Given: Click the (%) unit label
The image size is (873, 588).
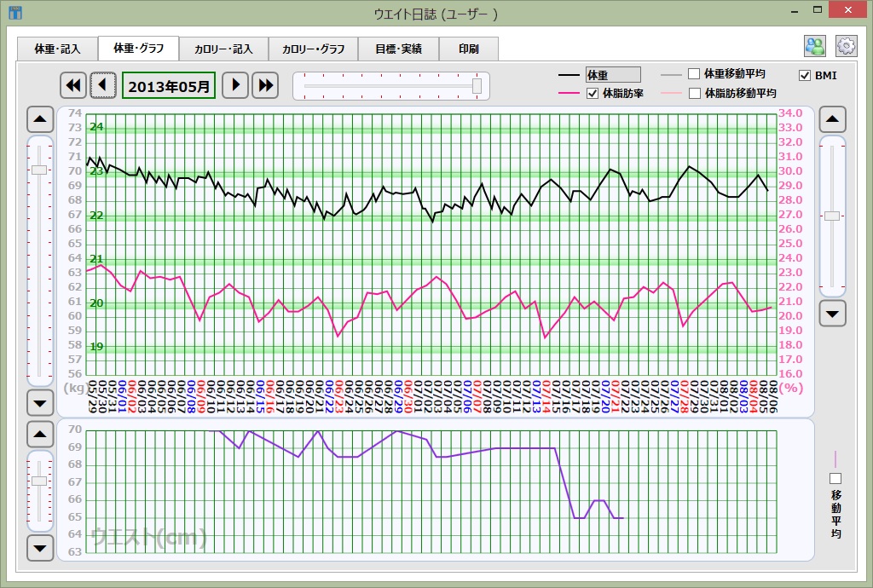Looking at the screenshot, I should [x=791, y=388].
